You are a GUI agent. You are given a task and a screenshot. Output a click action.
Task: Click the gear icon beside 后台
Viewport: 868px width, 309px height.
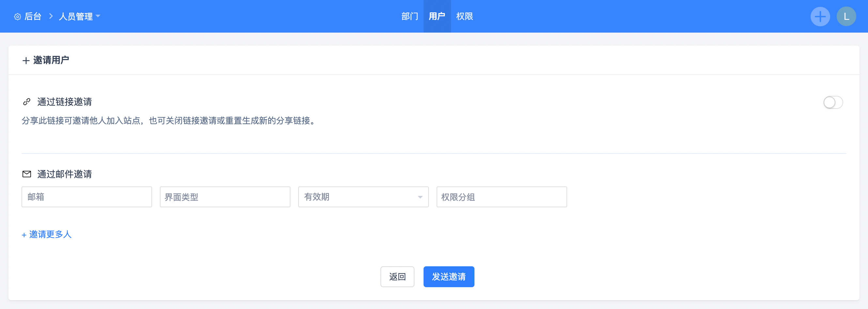point(18,17)
